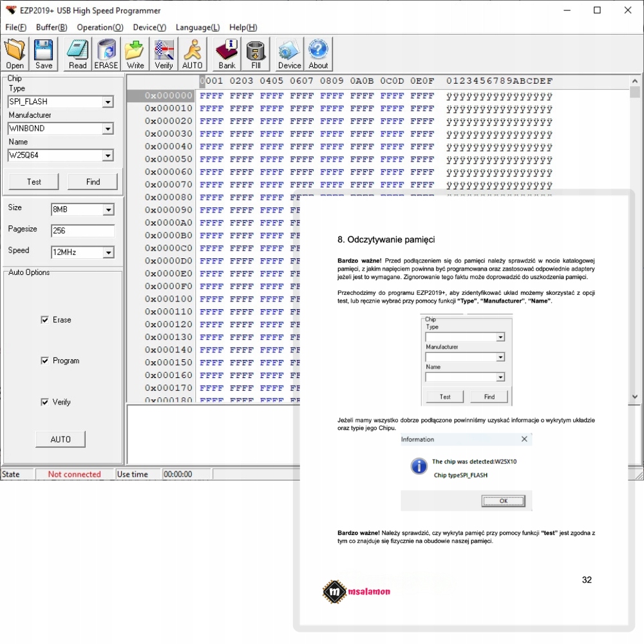Open the Manufacturer dropdown showing WINBOND
The width and height of the screenshot is (644, 644).
[108, 129]
